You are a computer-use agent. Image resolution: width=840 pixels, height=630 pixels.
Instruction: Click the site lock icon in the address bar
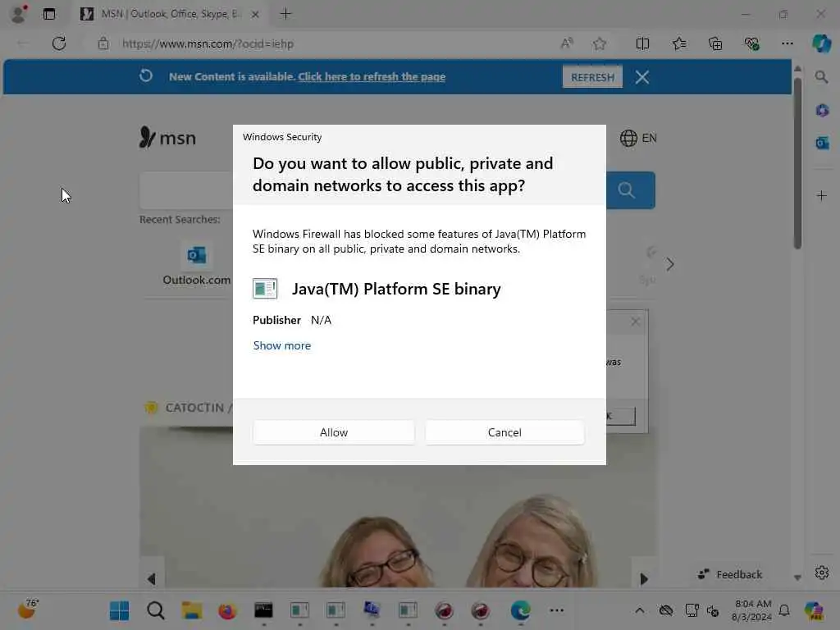103,43
